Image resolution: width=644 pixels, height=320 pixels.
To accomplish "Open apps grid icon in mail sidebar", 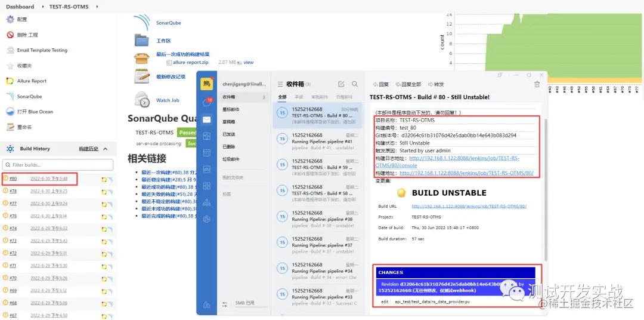I will click(x=206, y=186).
